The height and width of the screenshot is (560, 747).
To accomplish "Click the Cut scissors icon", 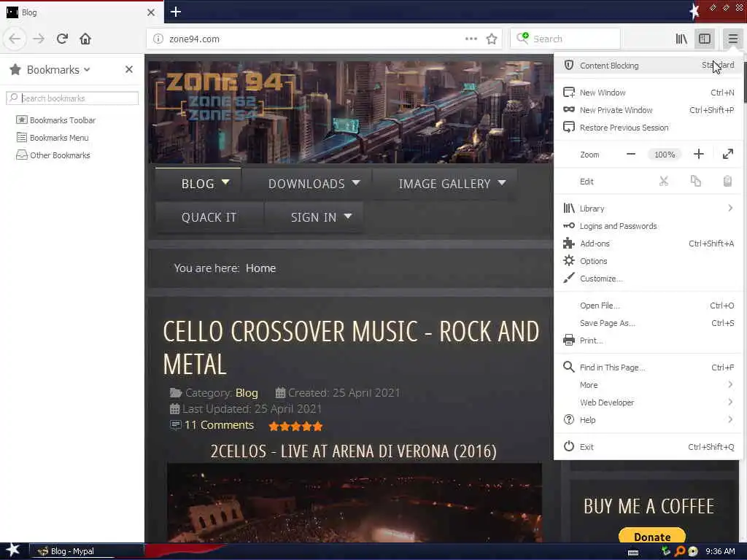I will [x=664, y=182].
